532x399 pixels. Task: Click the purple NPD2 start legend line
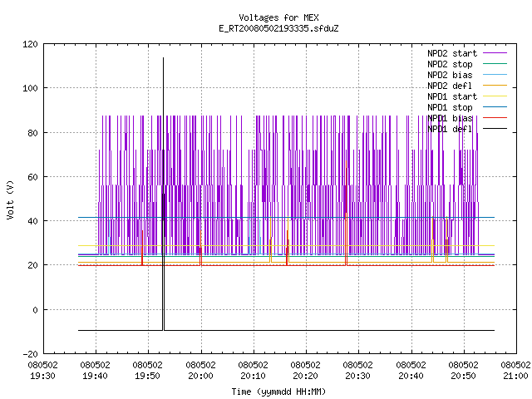coord(495,53)
